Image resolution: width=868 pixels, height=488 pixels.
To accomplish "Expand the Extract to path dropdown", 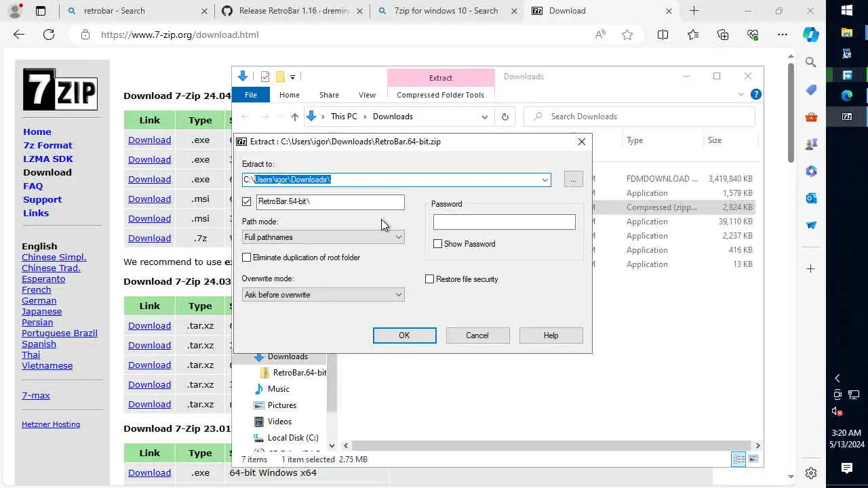I will (545, 180).
